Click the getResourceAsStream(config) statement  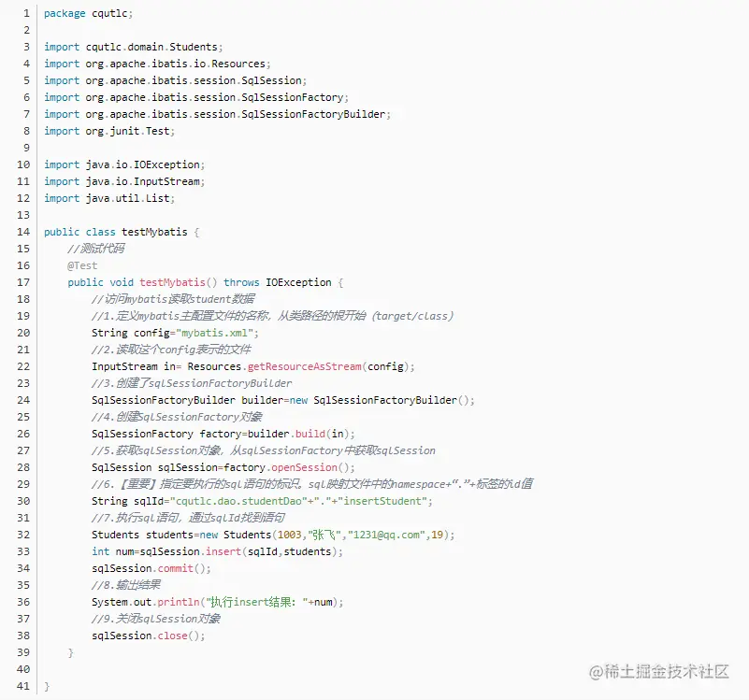tap(253, 366)
